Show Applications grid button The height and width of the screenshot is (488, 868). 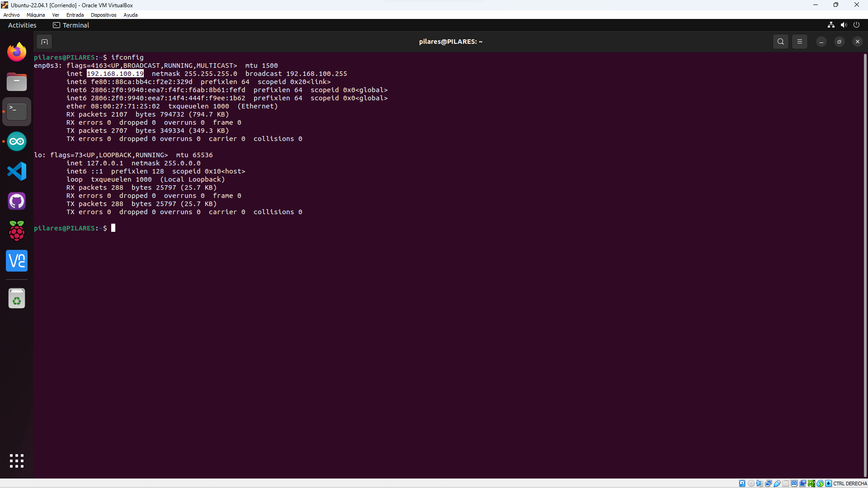17,461
